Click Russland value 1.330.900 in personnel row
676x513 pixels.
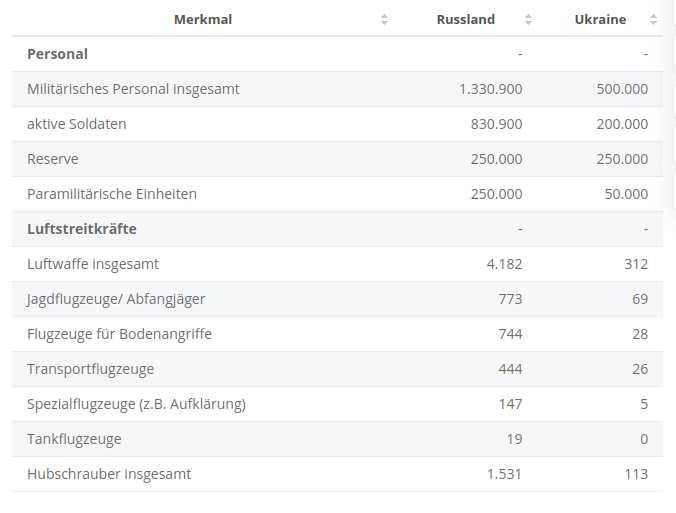490,89
